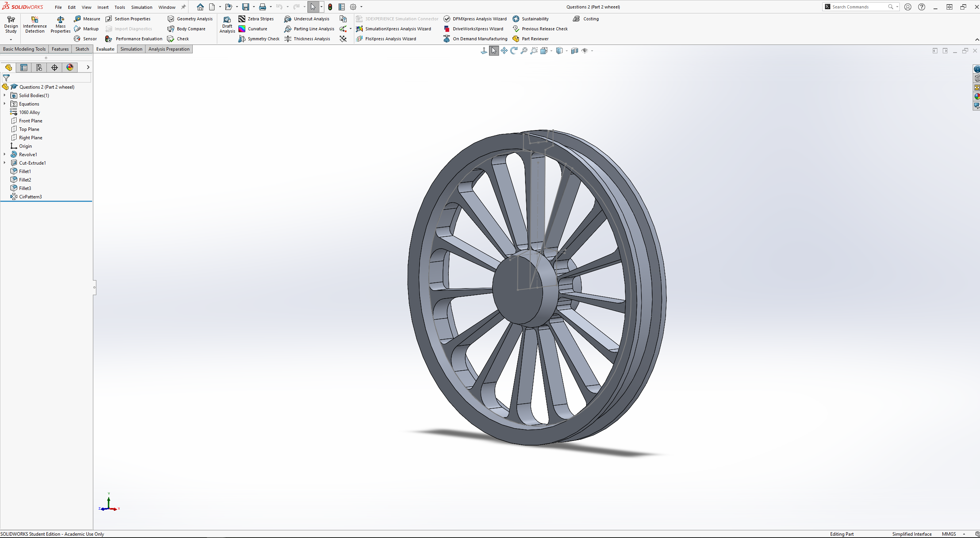Open the Design Study tool
Viewport: 980px width, 538px height.
click(11, 25)
